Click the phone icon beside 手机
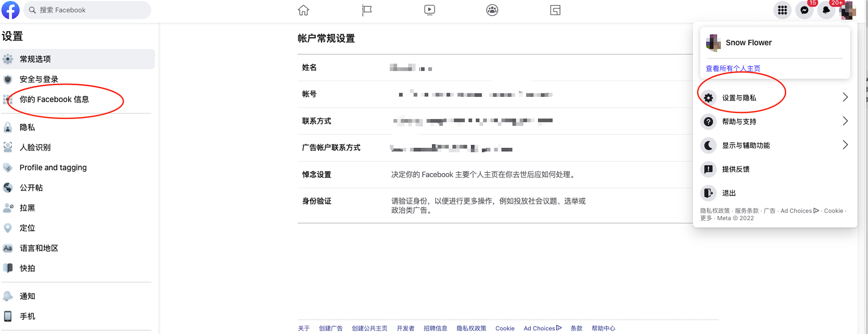Viewport: 868px width, 334px height. click(8, 316)
